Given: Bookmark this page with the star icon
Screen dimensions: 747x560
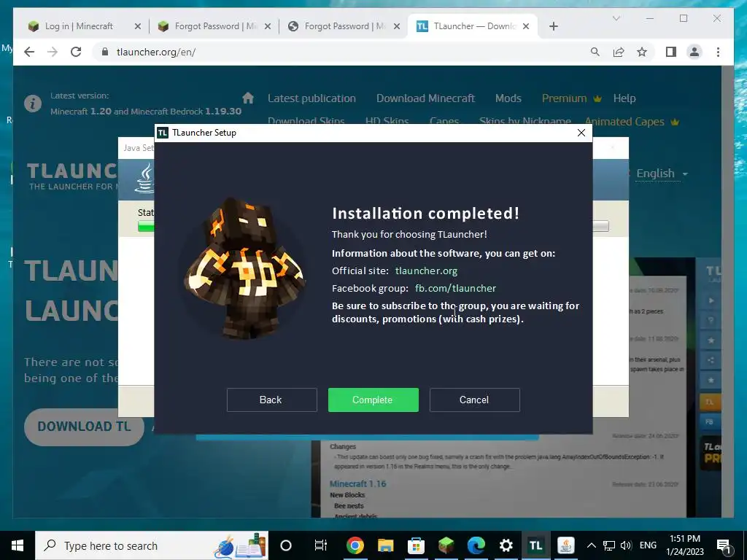Looking at the screenshot, I should pos(642,52).
